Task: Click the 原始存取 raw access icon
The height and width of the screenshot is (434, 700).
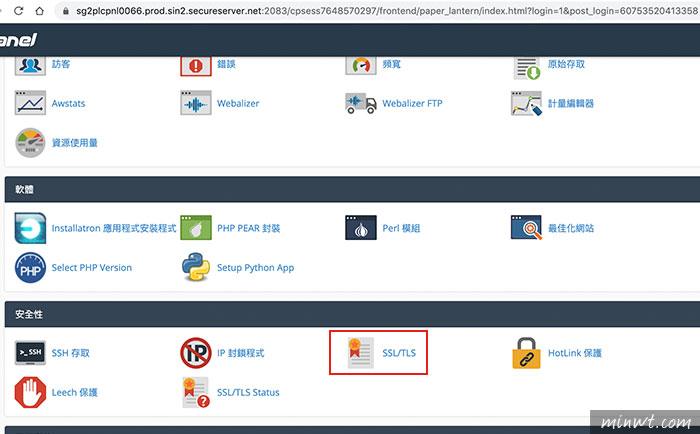Action: (x=527, y=68)
